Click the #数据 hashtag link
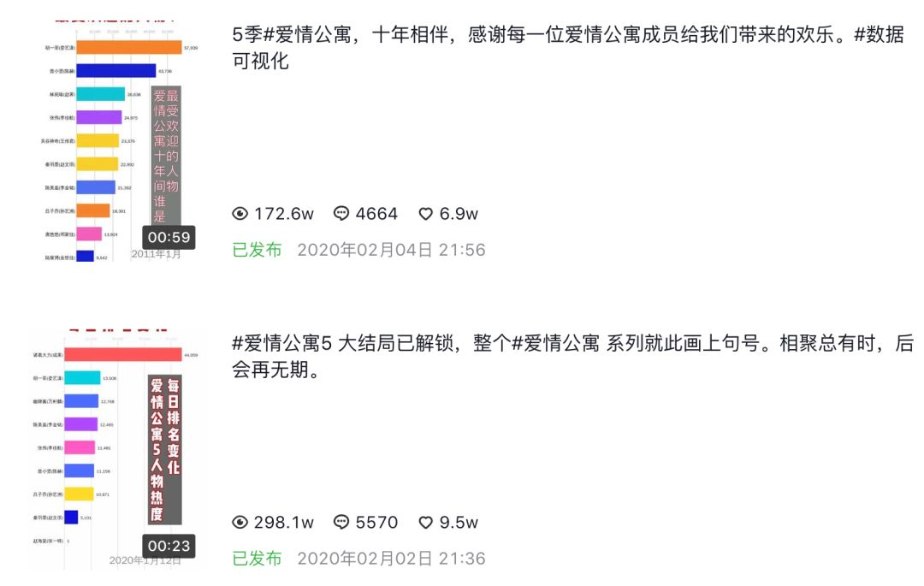 (x=879, y=35)
